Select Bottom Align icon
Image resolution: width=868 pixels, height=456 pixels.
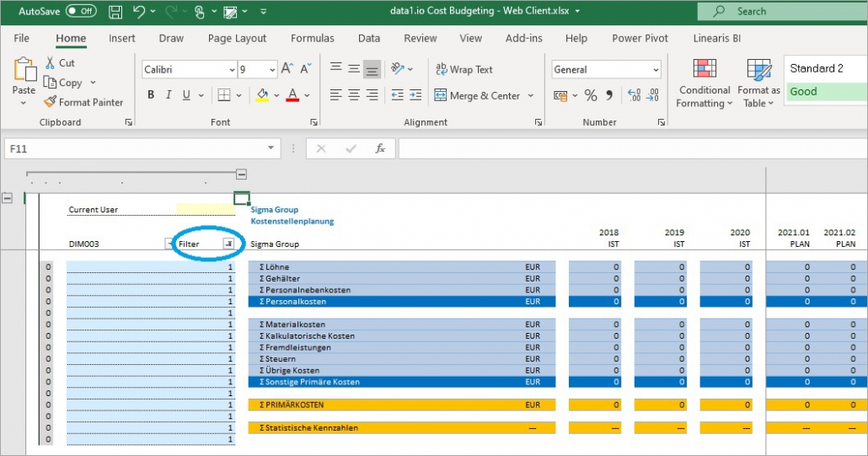[x=372, y=68]
